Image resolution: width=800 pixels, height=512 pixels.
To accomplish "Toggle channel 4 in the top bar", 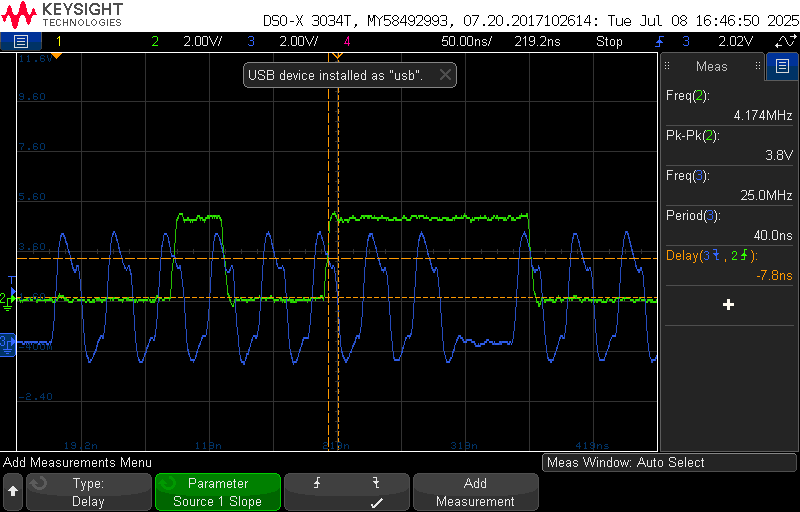I will (x=347, y=41).
